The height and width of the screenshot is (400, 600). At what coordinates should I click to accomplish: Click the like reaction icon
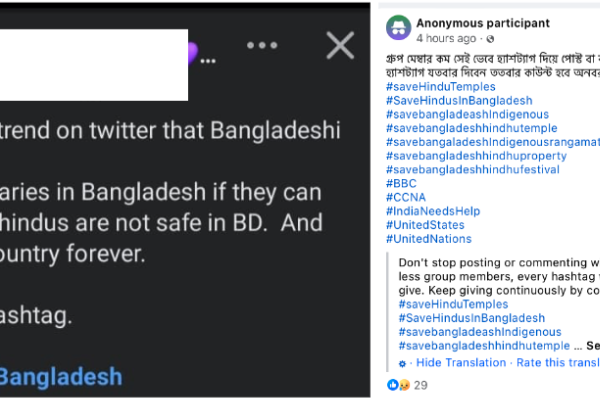tap(393, 385)
